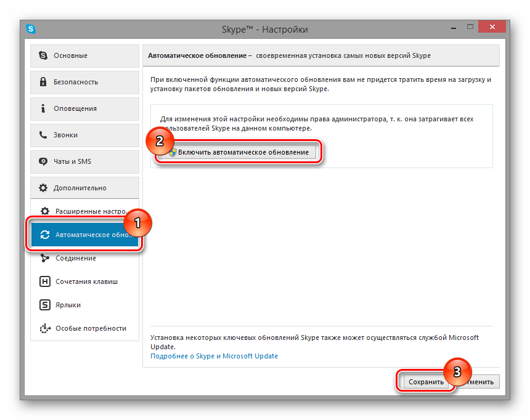Collapse the Дополнительно section
530x420 pixels.
coord(84,188)
